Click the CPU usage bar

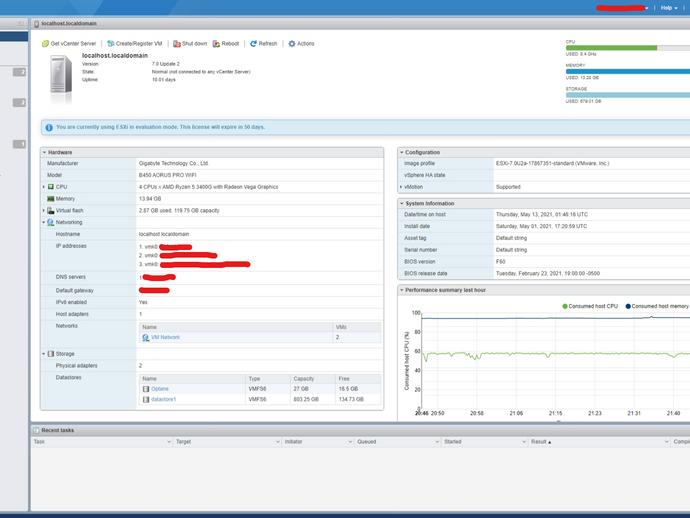(628, 48)
